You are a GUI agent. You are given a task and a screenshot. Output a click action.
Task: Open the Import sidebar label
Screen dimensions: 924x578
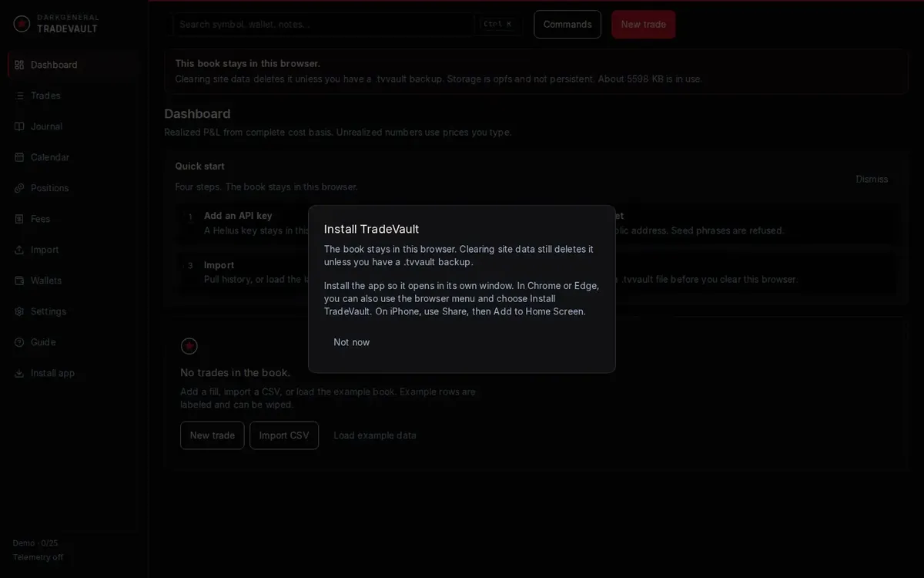[x=45, y=250]
